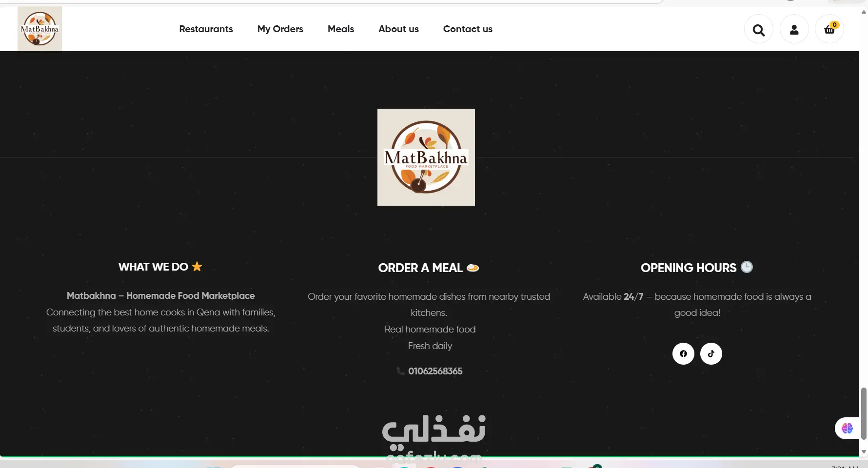The image size is (868, 468).
Task: Select the ORDER A MEAL heading
Action: [x=420, y=268]
